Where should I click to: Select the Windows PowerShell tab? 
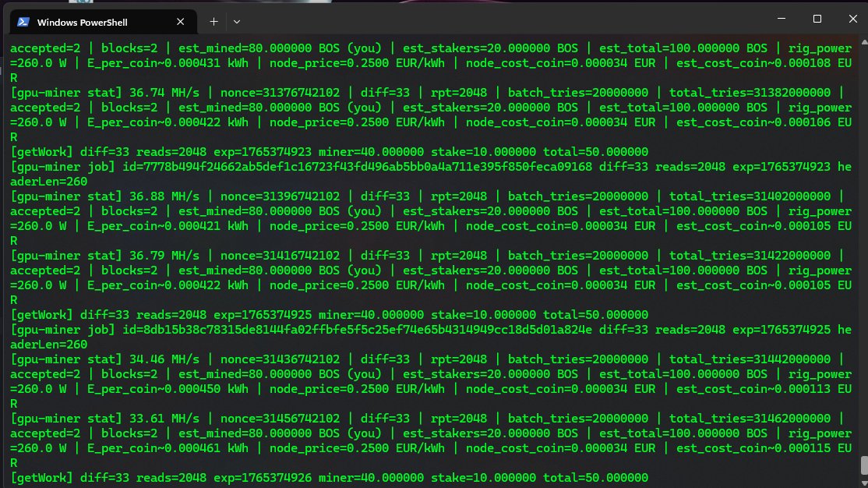104,22
